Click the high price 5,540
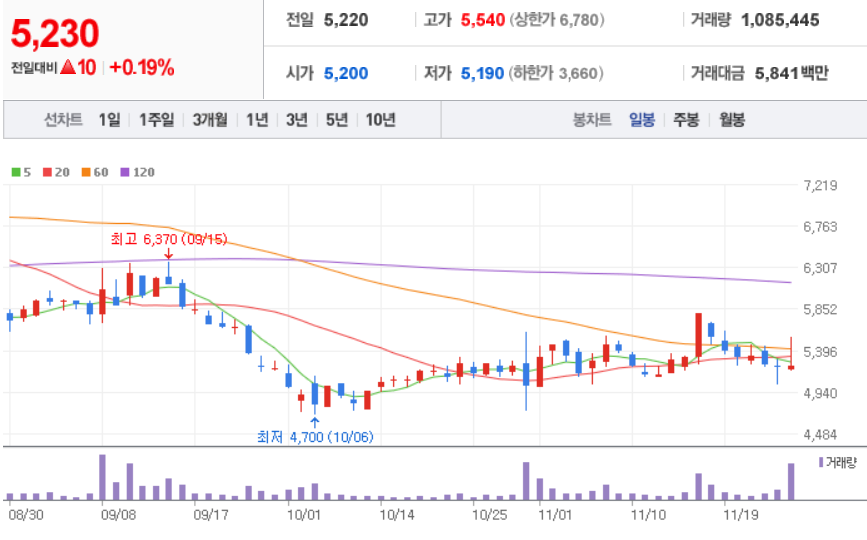The image size is (867, 540). [483, 20]
